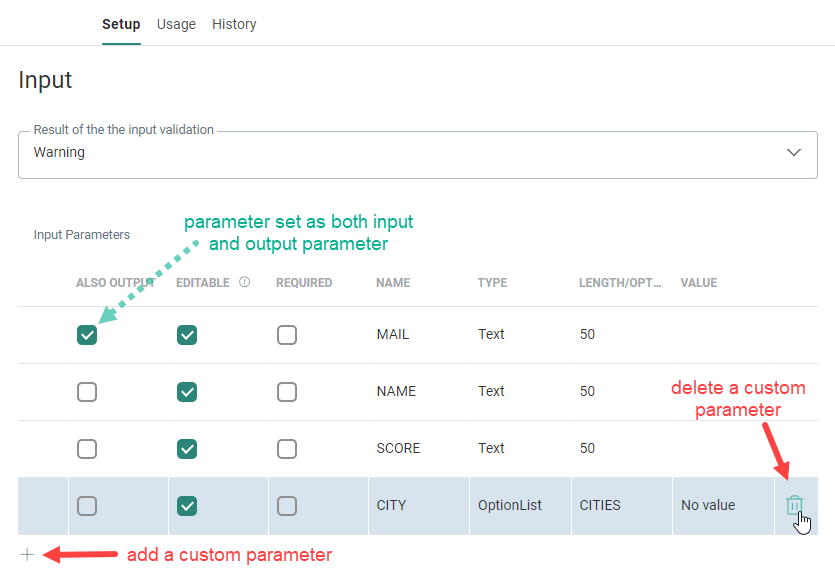The height and width of the screenshot is (578, 835).
Task: Click the info icon beside EDITABLE header
Action: click(x=245, y=283)
